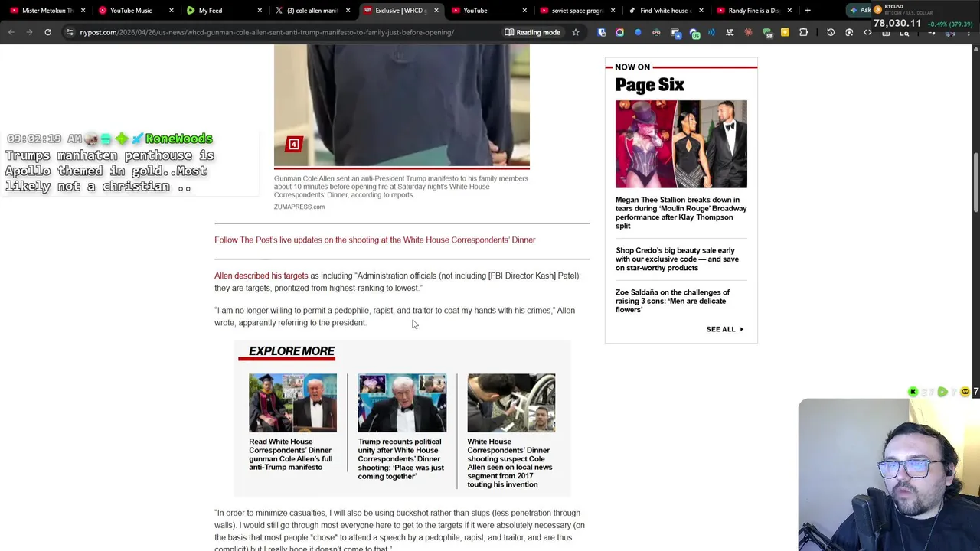Click the code brackets toolbar icon
The height and width of the screenshot is (551, 980).
coord(867,32)
